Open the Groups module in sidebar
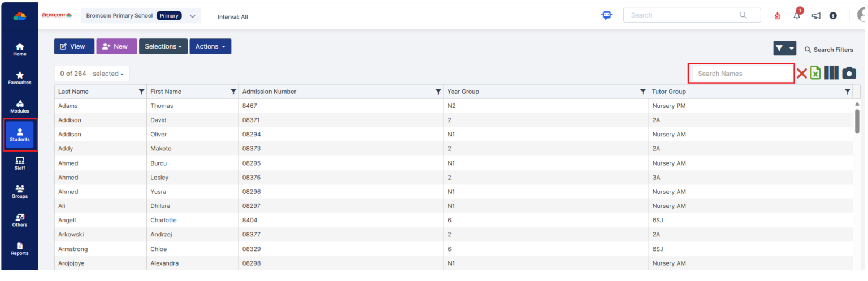The height and width of the screenshot is (281, 868). 20,191
